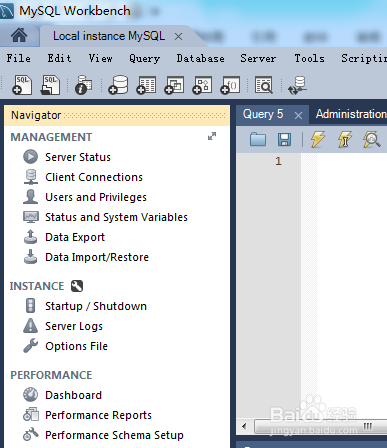Click the Data Export icon
Image resolution: width=387 pixels, height=448 pixels.
tap(30, 237)
